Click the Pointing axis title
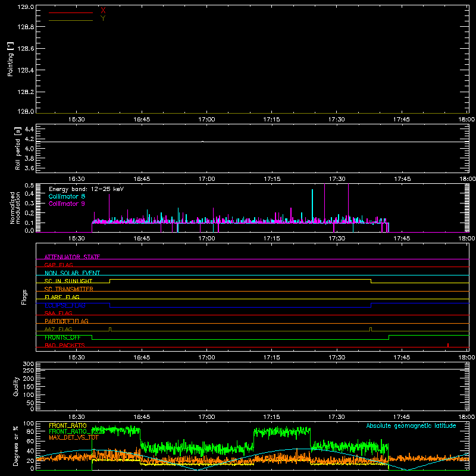Image resolution: width=476 pixels, height=476 pixels. click(10, 59)
